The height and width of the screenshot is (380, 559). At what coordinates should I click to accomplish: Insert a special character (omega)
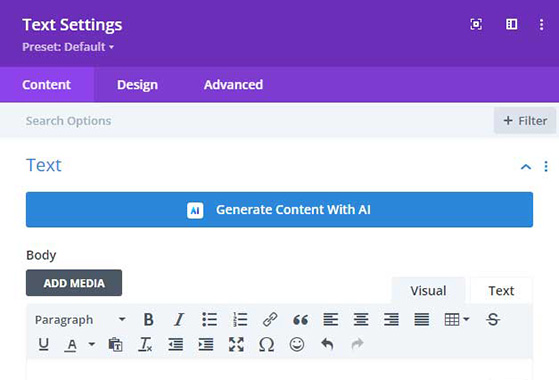[x=266, y=344]
